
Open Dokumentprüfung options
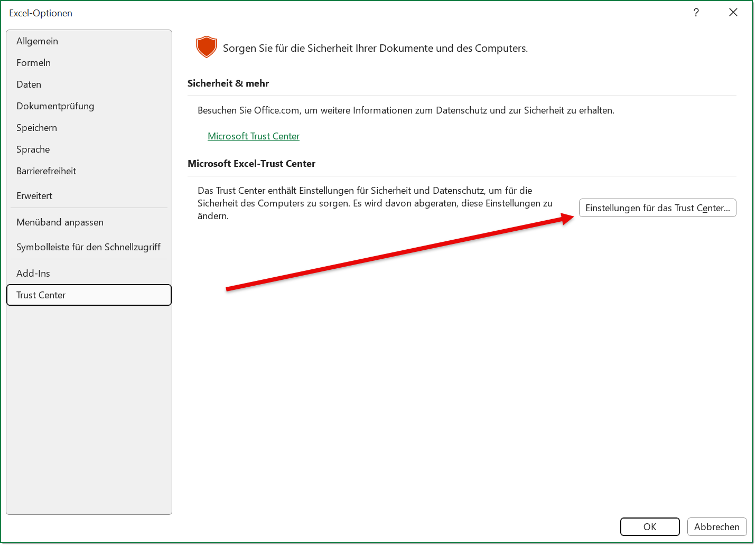[x=55, y=106]
